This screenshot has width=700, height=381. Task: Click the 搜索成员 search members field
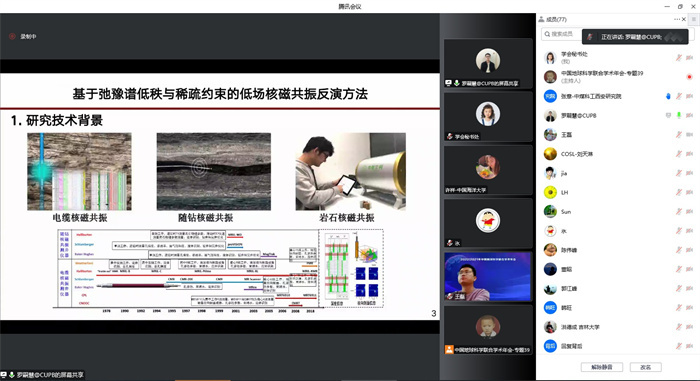pos(562,34)
